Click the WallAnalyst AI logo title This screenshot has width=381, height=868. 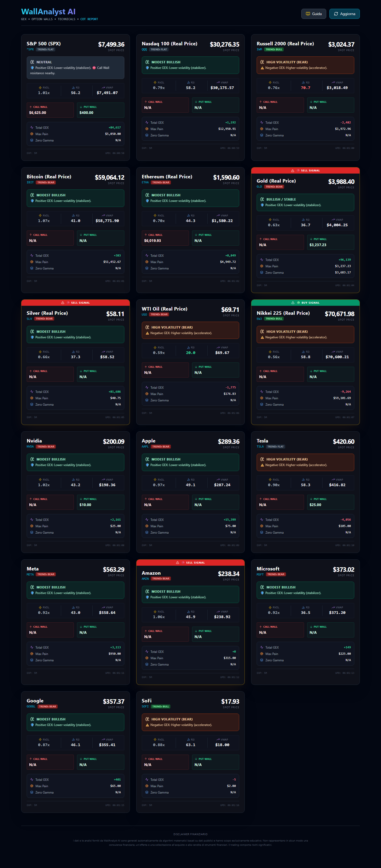point(48,12)
